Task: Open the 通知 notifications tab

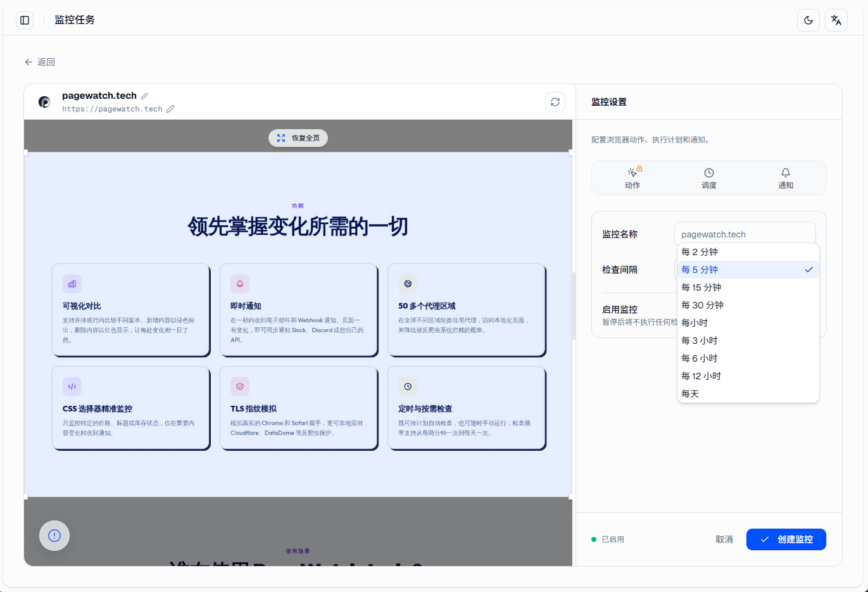Action: [x=786, y=178]
